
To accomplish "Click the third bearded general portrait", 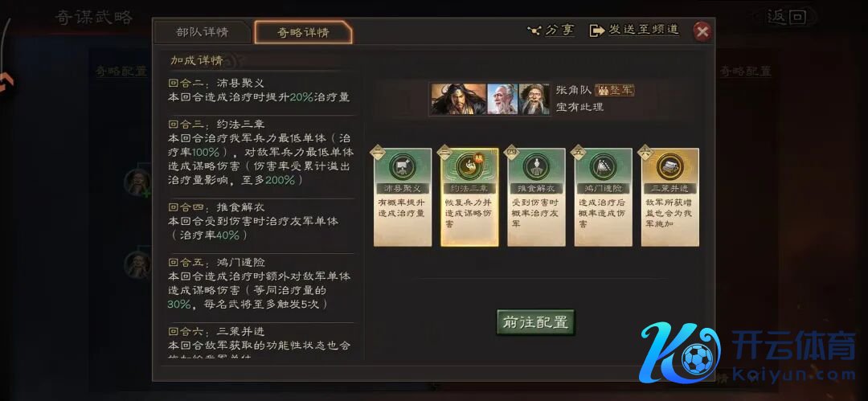I will (534, 99).
